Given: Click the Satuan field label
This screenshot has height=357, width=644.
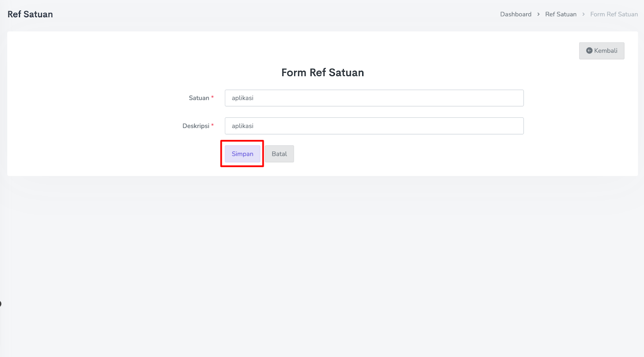Looking at the screenshot, I should 199,98.
